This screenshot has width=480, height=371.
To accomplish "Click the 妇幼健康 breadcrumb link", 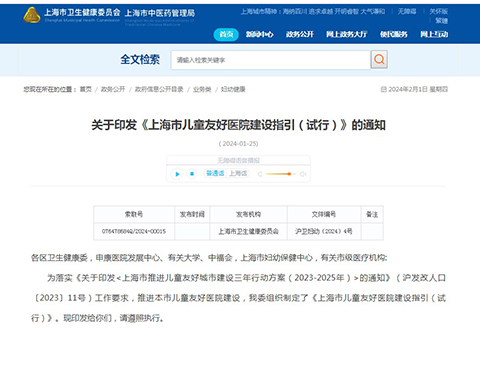I will point(233,89).
